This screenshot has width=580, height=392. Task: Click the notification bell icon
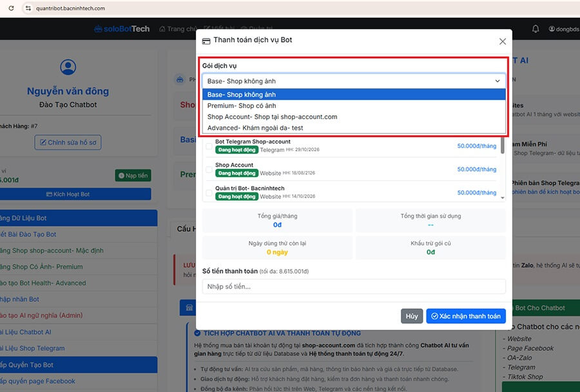click(536, 29)
